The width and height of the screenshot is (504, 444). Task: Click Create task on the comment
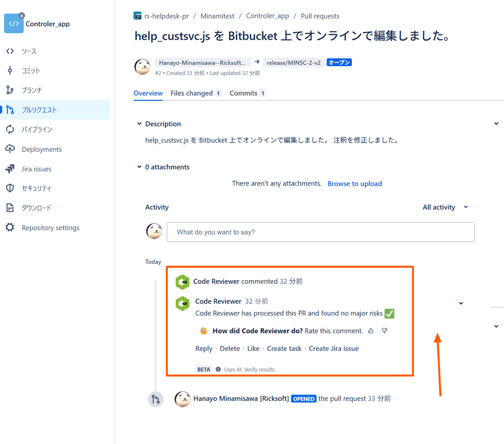284,349
